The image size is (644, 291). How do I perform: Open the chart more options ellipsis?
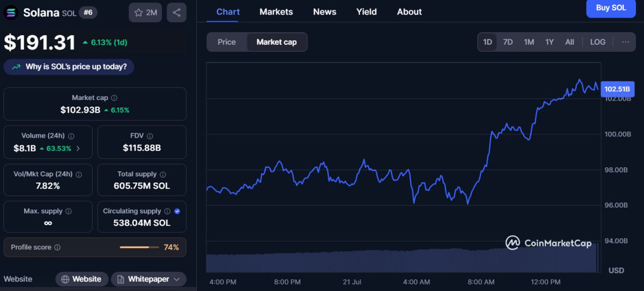coord(625,42)
